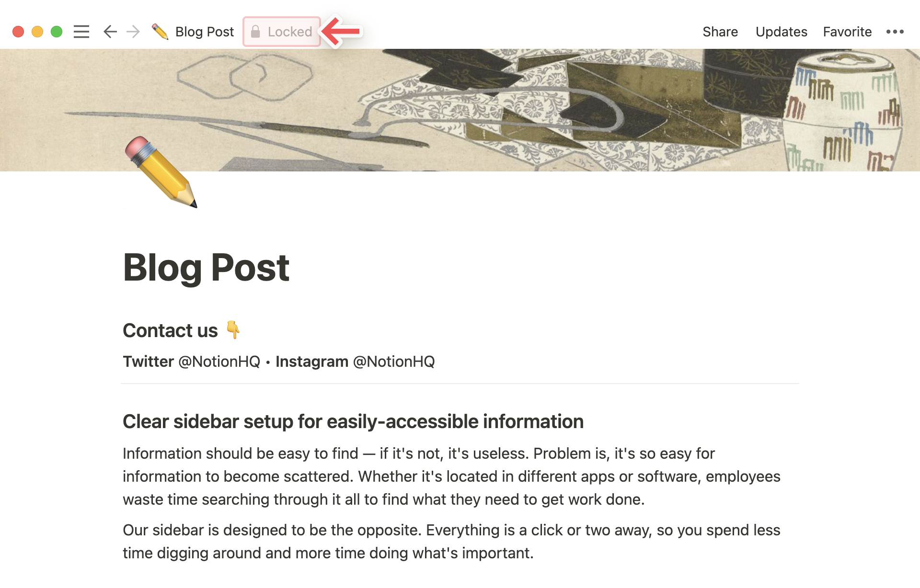Image resolution: width=920 pixels, height=588 pixels.
Task: Click the Updates button in toolbar
Action: 779,31
